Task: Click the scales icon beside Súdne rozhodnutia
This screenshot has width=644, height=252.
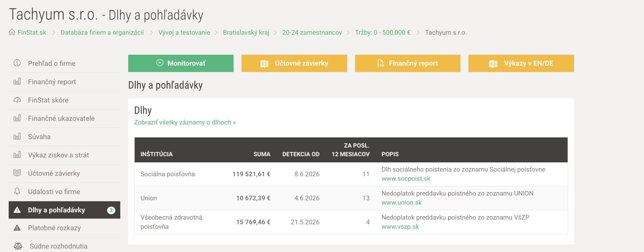Action: tap(18, 246)
